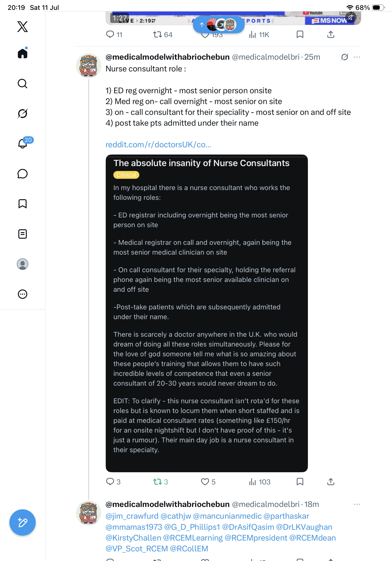Go to Home tab in sidebar
This screenshot has height=561, width=392.
pyautogui.click(x=23, y=53)
